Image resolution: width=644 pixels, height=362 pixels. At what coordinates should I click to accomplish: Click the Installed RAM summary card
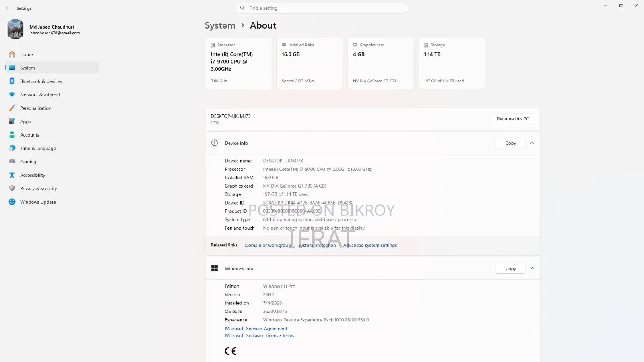[310, 63]
